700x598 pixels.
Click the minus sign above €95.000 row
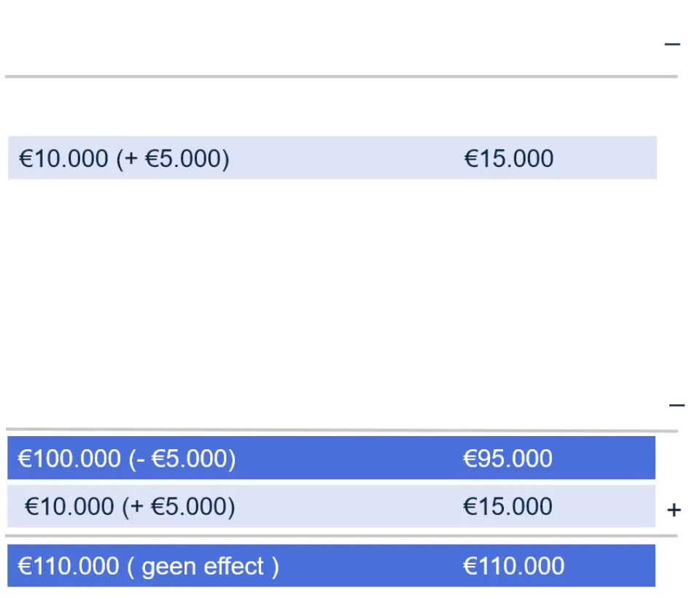(x=677, y=405)
